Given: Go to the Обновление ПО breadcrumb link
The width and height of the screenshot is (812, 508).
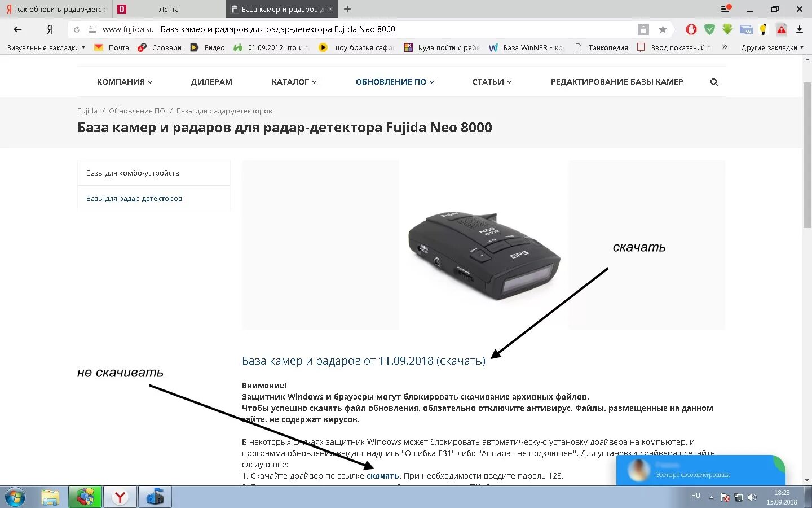Looking at the screenshot, I should tap(137, 111).
